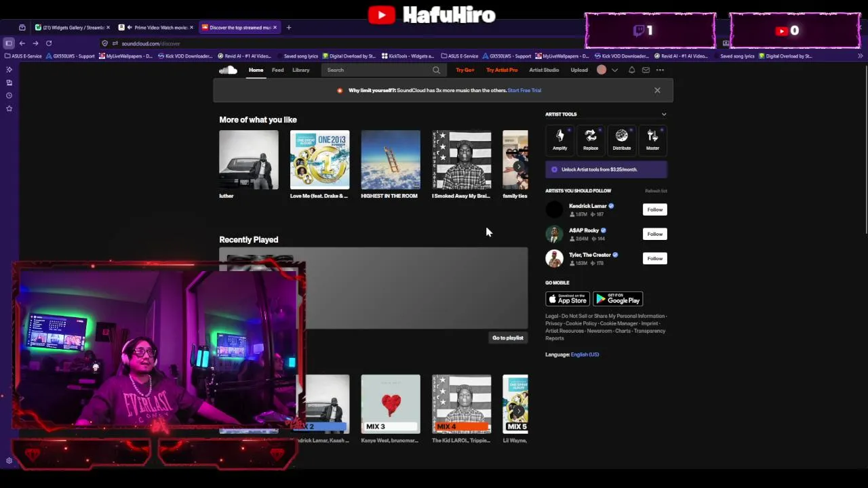Click the Charts footer link

click(623, 331)
